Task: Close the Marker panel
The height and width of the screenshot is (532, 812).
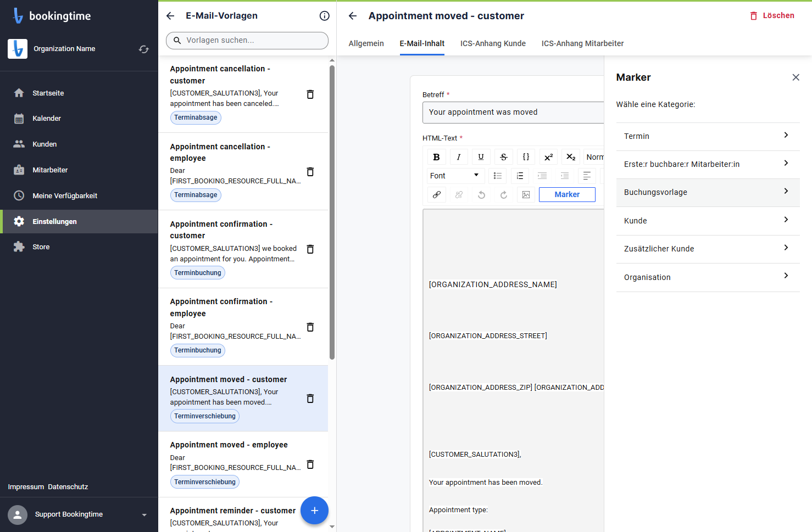Action: [796, 77]
